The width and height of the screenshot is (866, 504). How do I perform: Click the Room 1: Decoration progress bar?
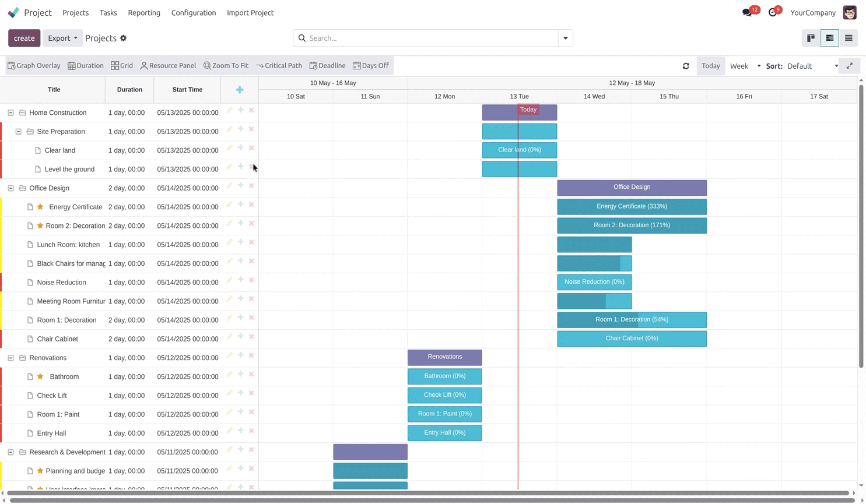point(632,320)
